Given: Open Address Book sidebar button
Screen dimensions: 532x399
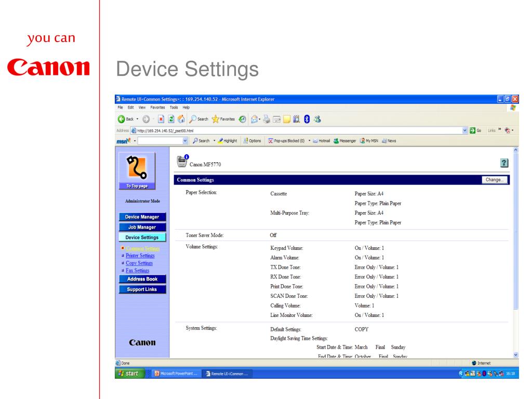Looking at the screenshot, I should 142,279.
